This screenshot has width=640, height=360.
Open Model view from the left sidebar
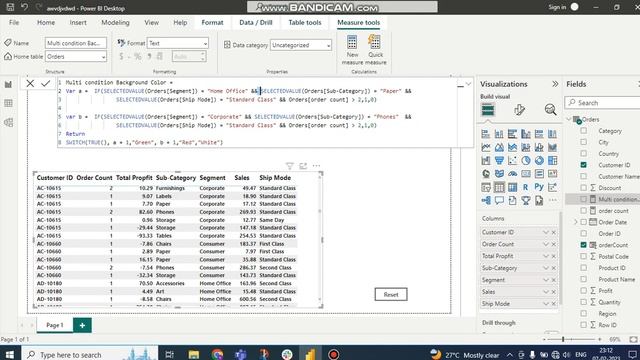pos(8,122)
